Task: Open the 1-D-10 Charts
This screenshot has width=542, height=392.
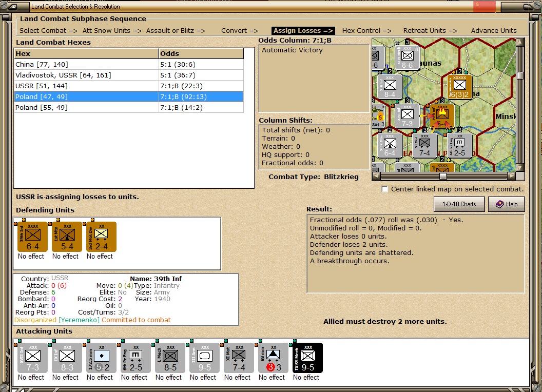Action: (x=459, y=204)
